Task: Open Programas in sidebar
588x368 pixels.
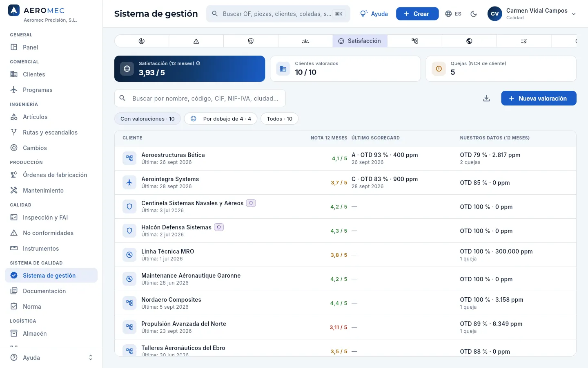Action: pyautogui.click(x=51, y=90)
